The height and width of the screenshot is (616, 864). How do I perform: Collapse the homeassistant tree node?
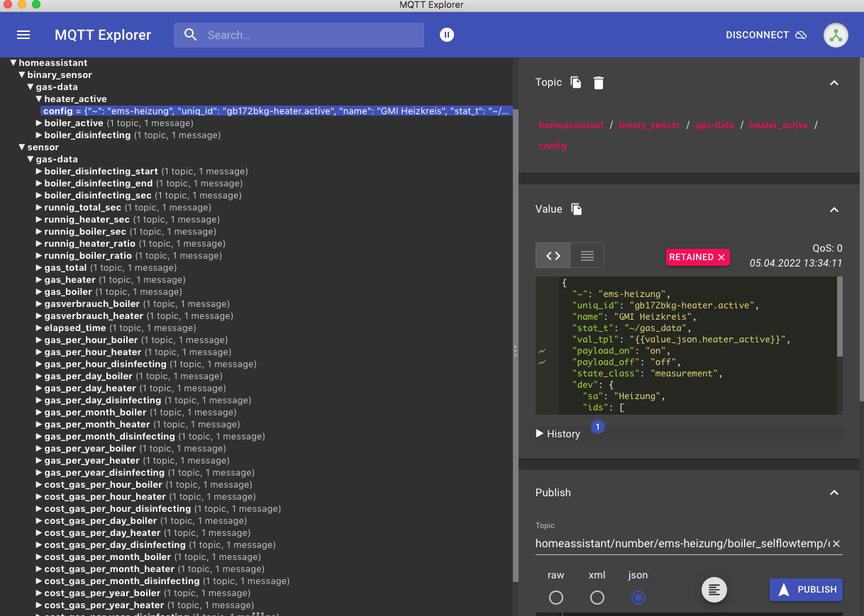14,63
